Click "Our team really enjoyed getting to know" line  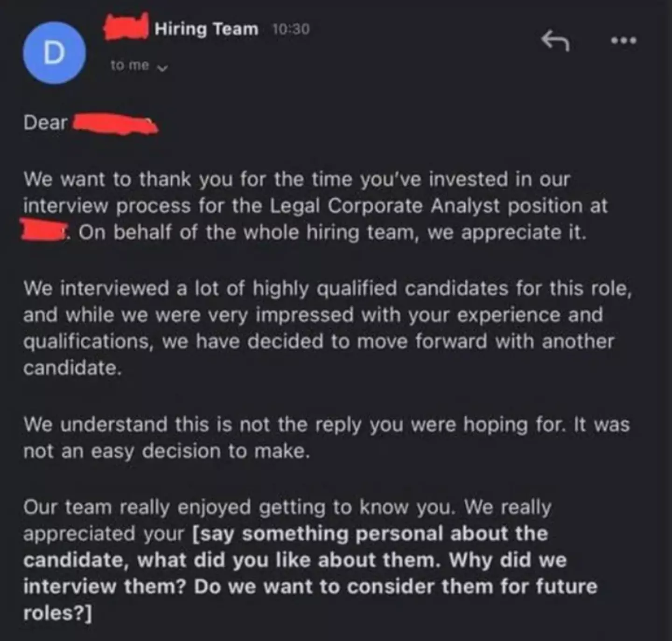(x=215, y=507)
